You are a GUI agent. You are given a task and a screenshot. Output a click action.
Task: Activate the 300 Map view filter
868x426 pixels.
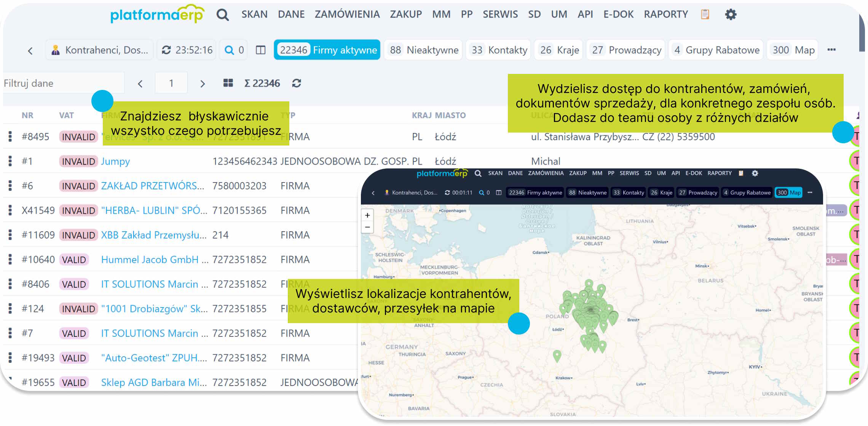pos(792,50)
